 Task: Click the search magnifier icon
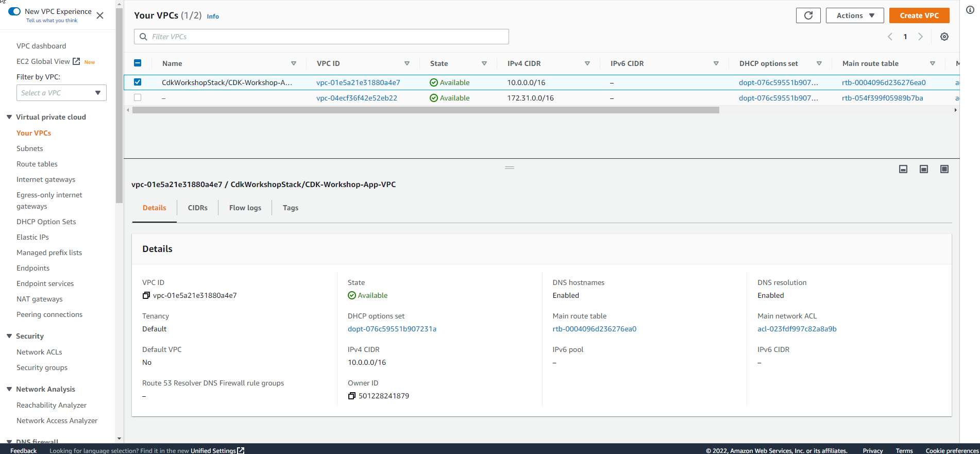point(143,37)
